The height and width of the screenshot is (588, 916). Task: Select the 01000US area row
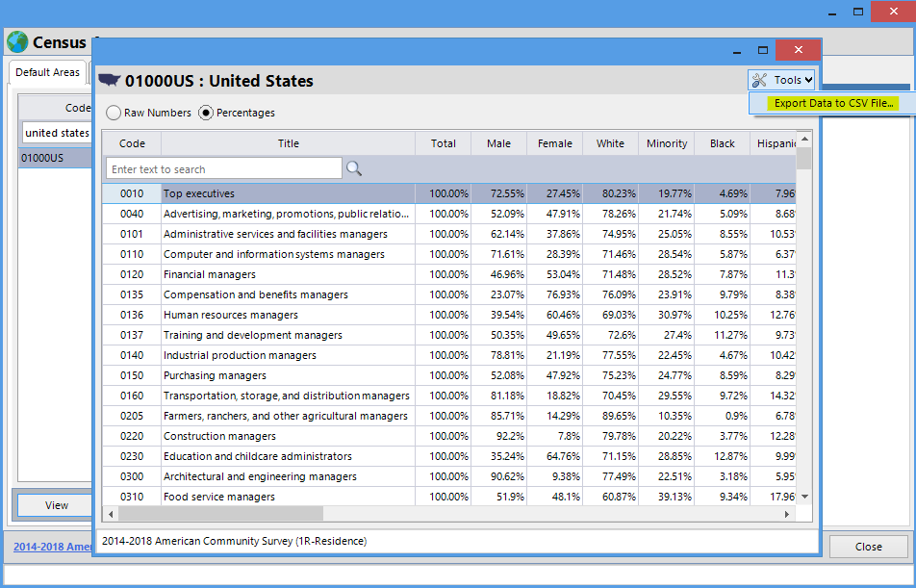[54, 158]
